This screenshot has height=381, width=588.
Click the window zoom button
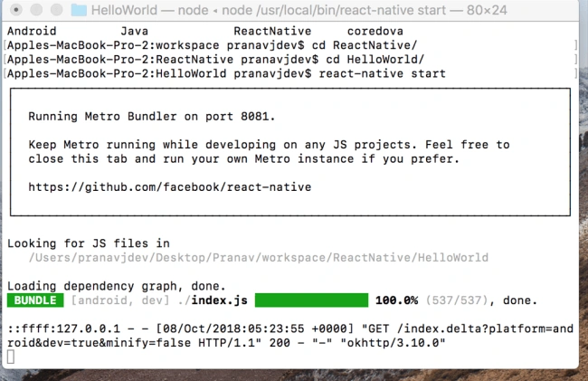[57, 10]
